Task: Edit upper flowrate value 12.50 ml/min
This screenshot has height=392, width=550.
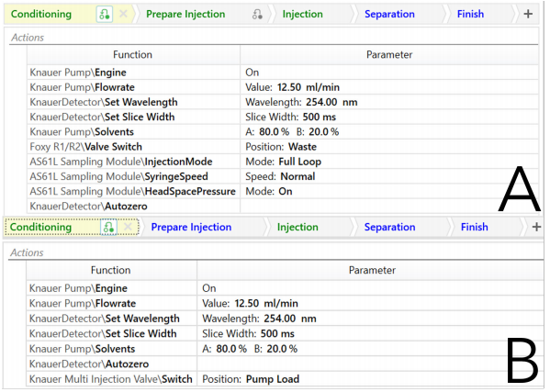Action: 292,87
